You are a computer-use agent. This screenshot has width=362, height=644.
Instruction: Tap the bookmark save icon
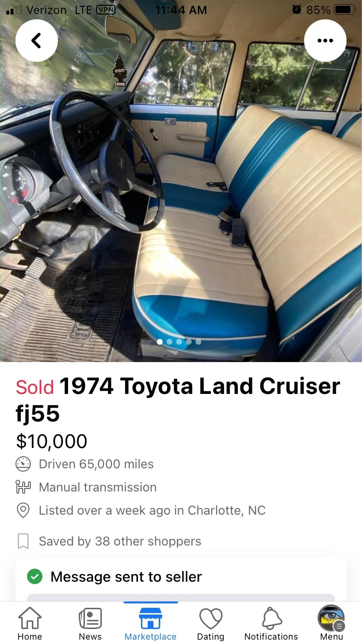coord(23,541)
